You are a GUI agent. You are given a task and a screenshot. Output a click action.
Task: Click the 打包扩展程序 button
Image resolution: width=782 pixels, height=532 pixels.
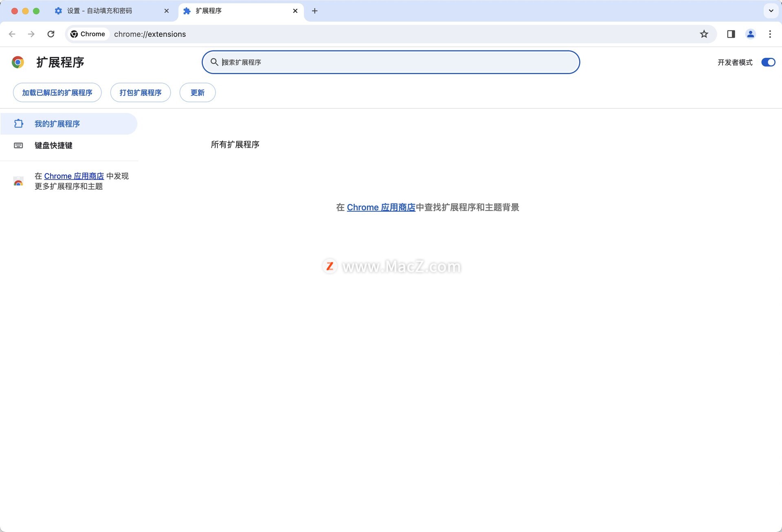(141, 93)
